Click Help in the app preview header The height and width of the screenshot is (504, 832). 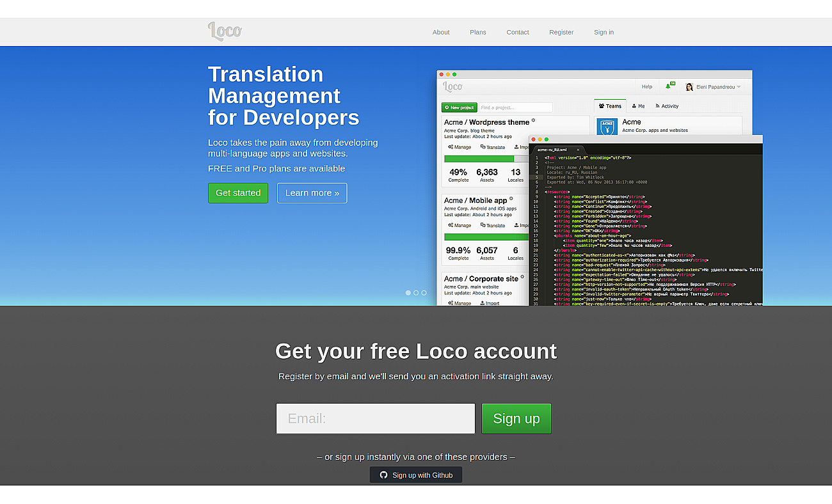[x=647, y=86]
